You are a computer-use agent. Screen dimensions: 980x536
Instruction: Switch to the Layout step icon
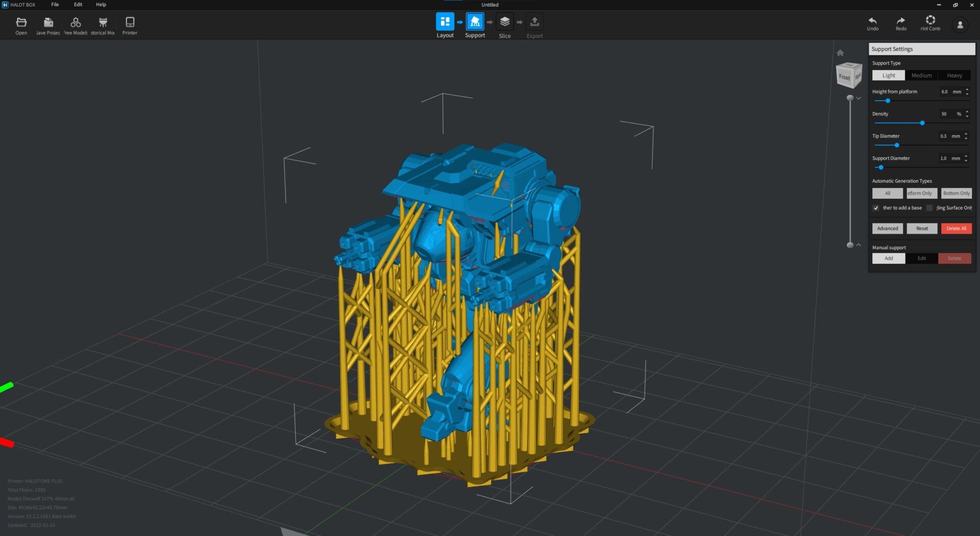point(445,22)
